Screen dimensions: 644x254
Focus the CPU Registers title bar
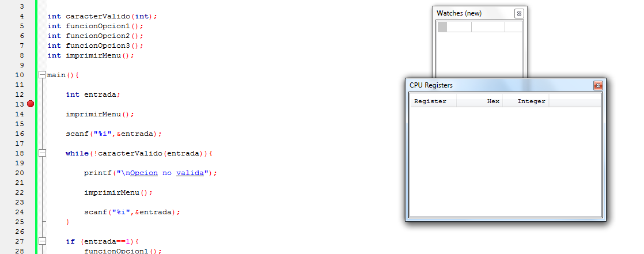click(490, 85)
